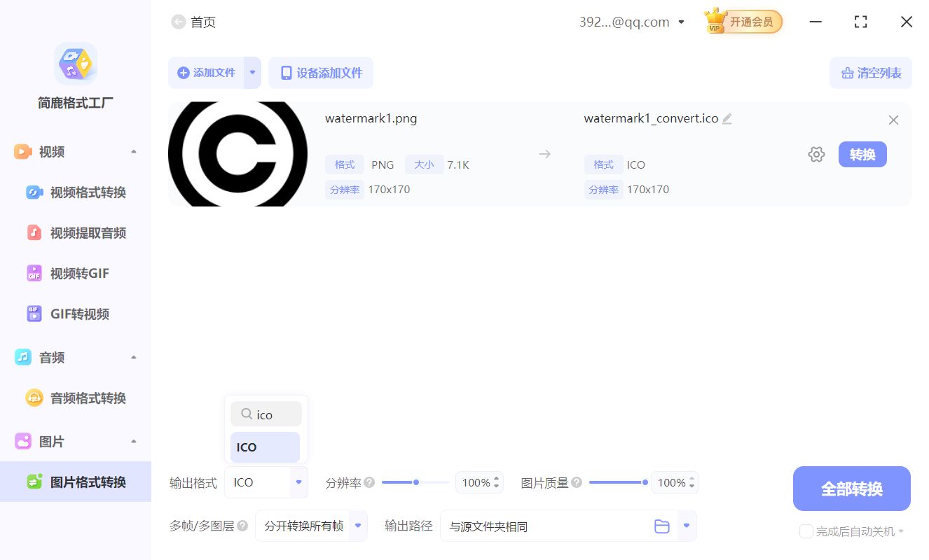Screen dimensions: 929x560
Task: Select ICO from the format list
Action: coord(265,447)
